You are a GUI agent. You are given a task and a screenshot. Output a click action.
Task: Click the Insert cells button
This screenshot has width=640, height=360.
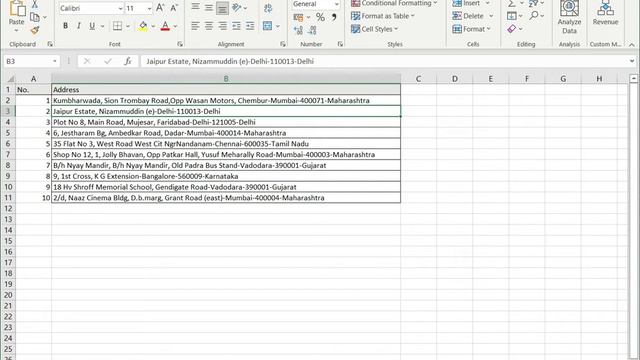click(466, 3)
